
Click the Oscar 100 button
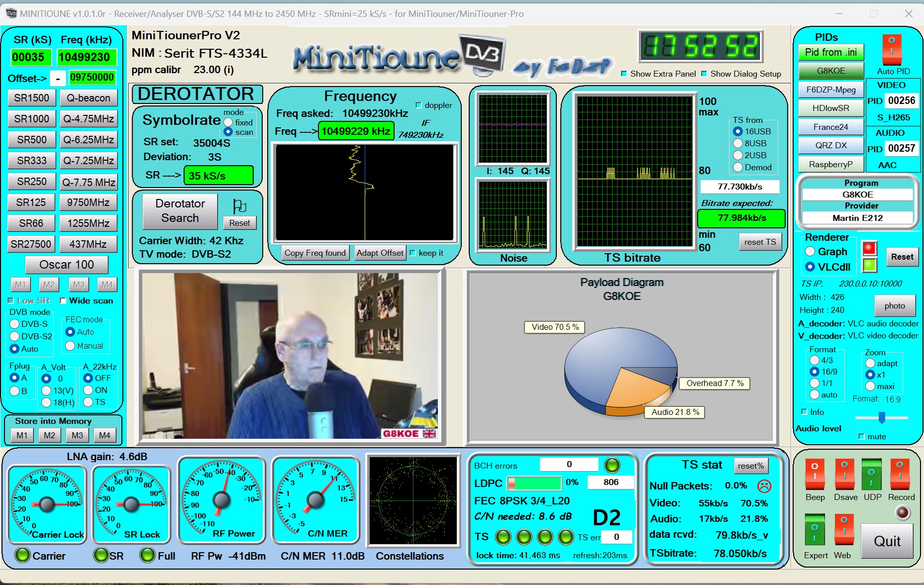point(67,265)
